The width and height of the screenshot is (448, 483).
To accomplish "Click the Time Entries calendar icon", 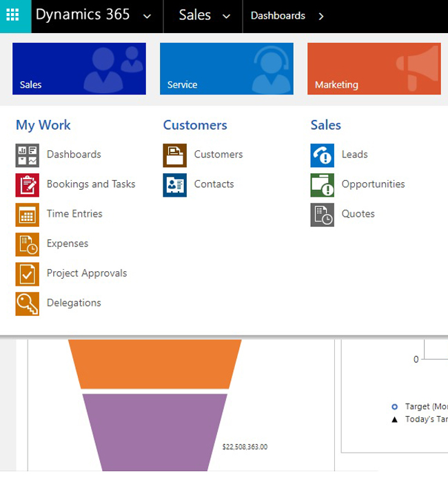I will click(28, 215).
